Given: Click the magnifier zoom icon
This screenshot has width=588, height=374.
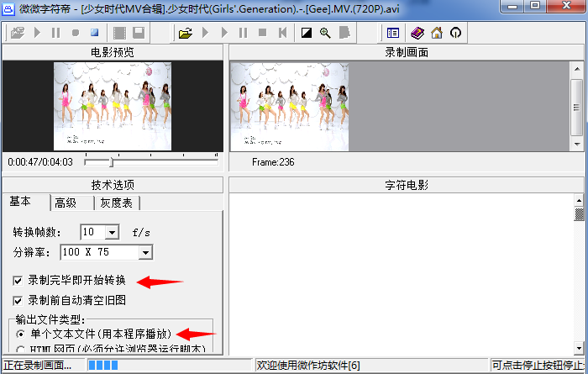Looking at the screenshot, I should click(325, 33).
